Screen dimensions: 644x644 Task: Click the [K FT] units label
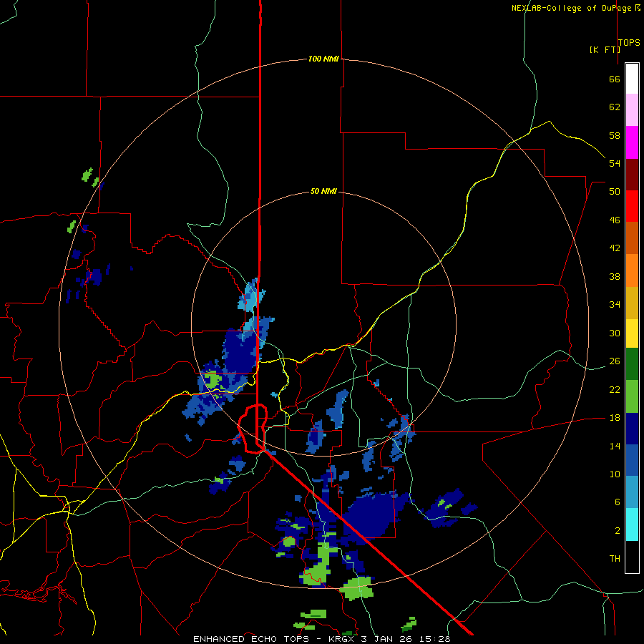(x=605, y=49)
